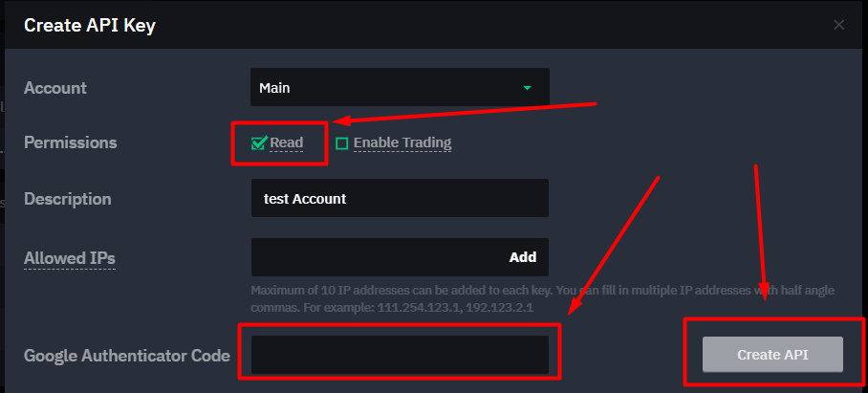Focus the Description field containing test Account
This screenshot has height=393, width=868.
(399, 199)
